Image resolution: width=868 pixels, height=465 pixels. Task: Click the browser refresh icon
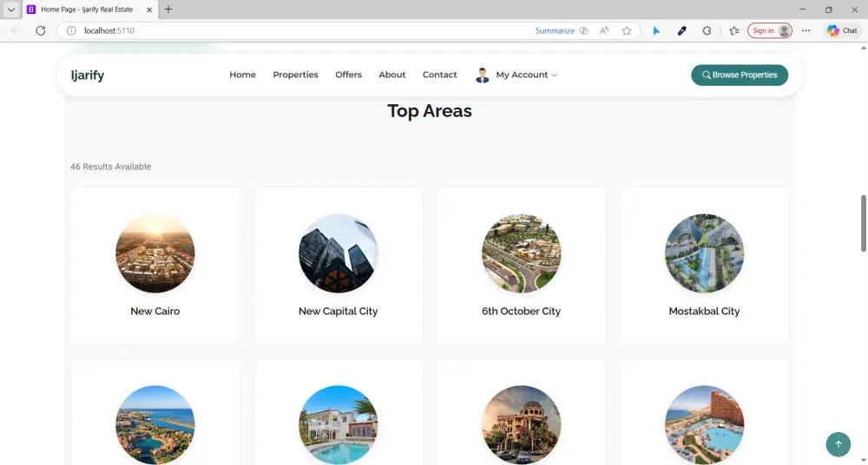pyautogui.click(x=41, y=31)
